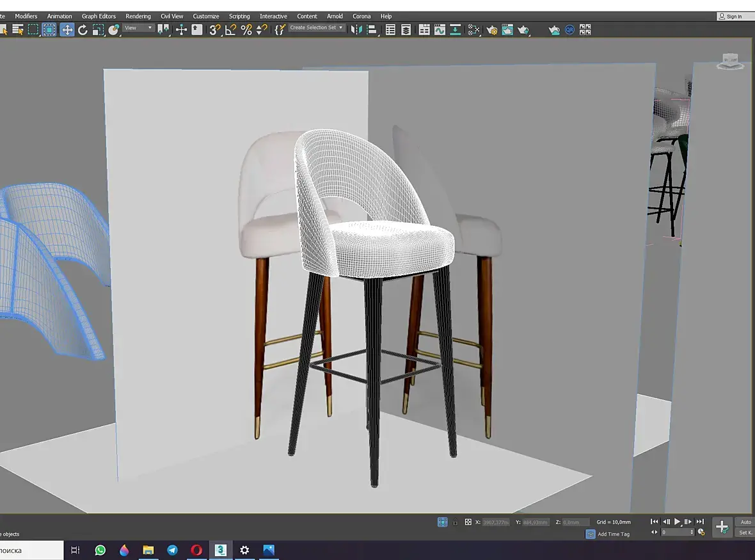The height and width of the screenshot is (560, 755).
Task: Toggle Absolute/Offset transform type-in mode
Action: tap(468, 522)
